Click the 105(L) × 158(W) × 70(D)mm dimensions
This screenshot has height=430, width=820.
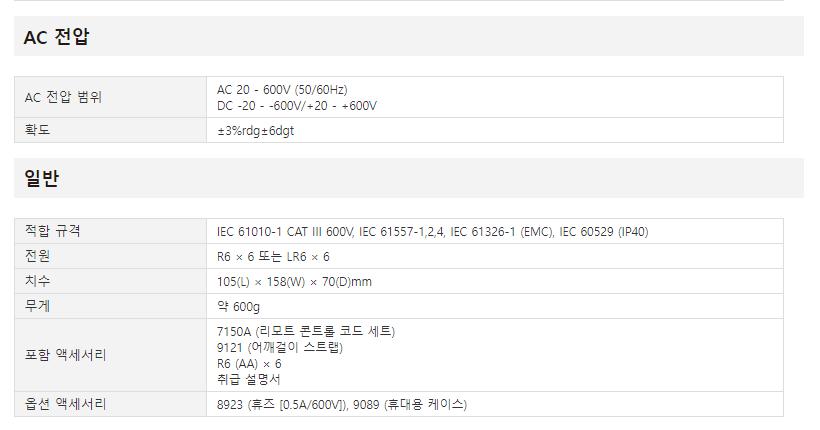pyautogui.click(x=294, y=282)
